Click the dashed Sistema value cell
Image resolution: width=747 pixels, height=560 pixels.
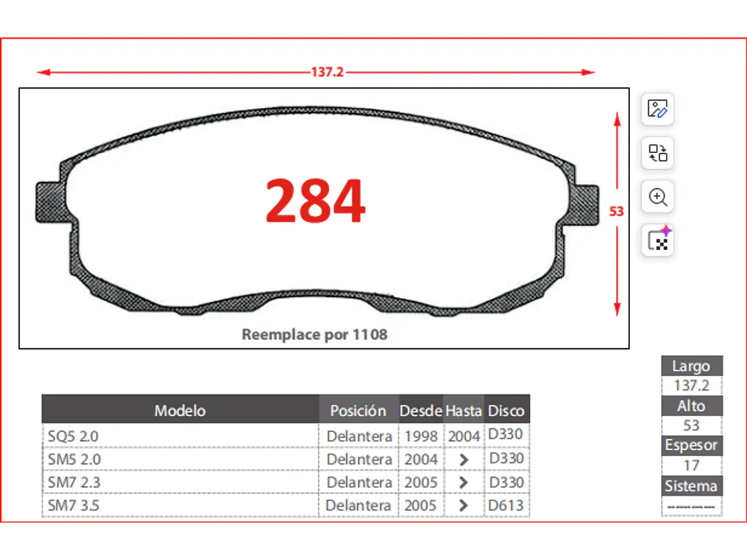691,507
